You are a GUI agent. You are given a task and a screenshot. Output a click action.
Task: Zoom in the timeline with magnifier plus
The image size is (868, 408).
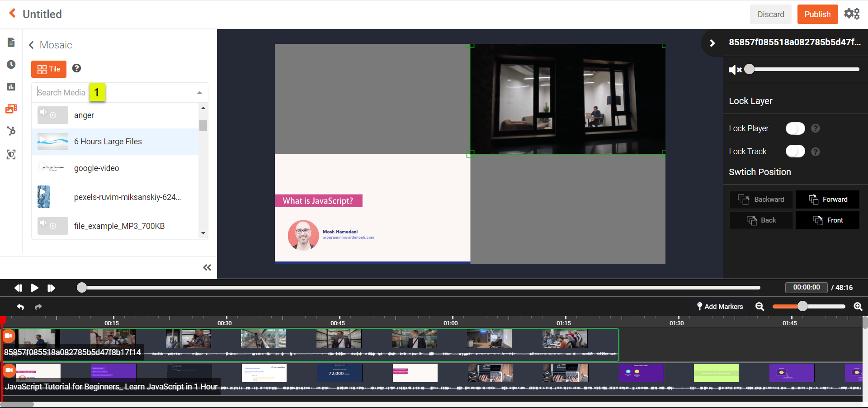coord(858,307)
